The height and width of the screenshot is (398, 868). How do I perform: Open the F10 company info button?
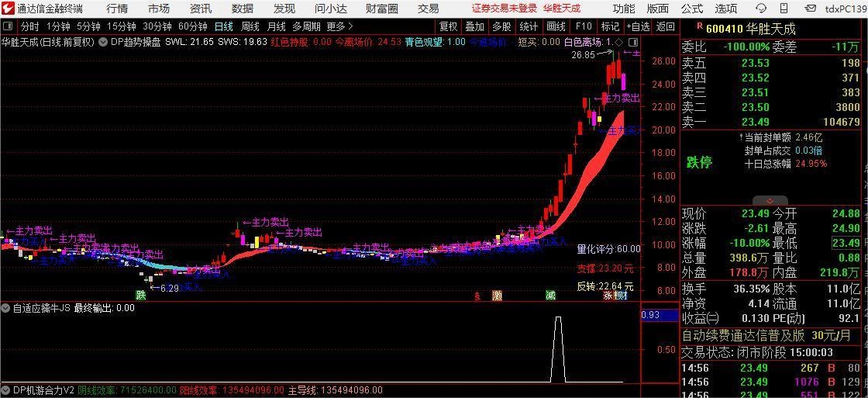[584, 26]
